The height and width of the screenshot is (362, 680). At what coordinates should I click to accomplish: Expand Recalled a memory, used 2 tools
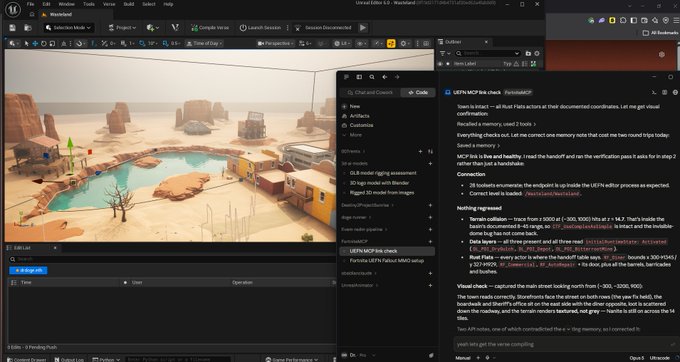coord(496,124)
